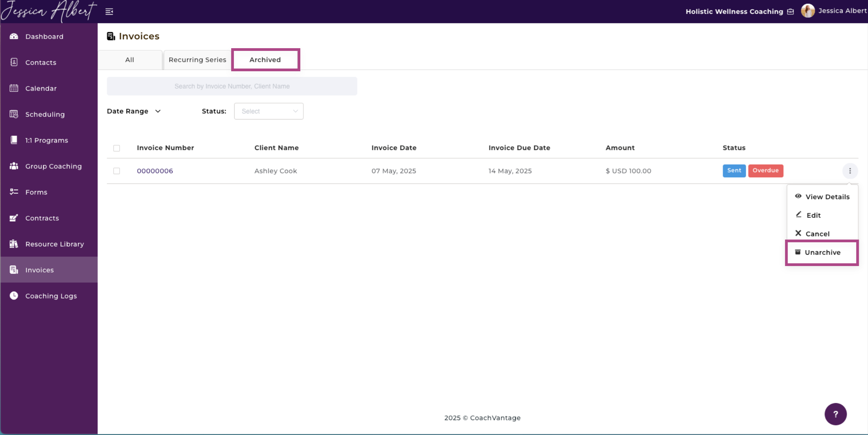Open the Calendar page
The height and width of the screenshot is (435, 868).
pyautogui.click(x=49, y=88)
